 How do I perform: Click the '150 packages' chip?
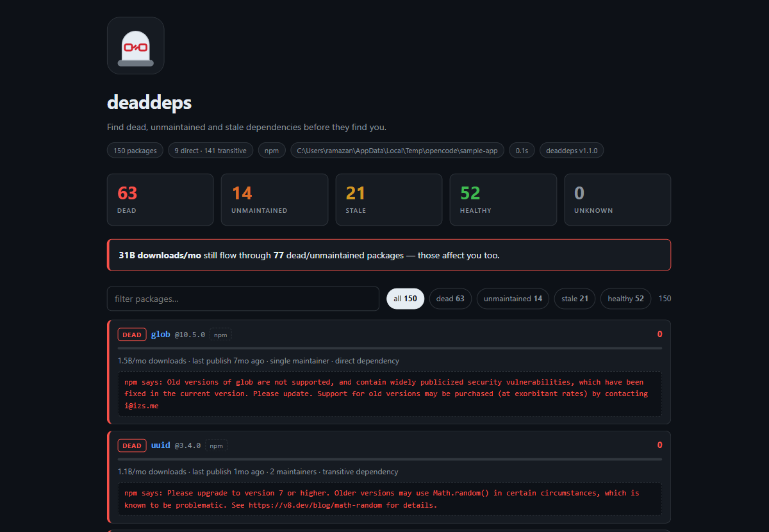135,151
